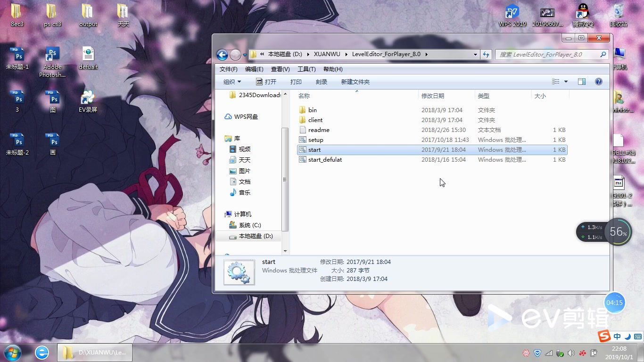Open the 编辑(E) menu

pyautogui.click(x=254, y=69)
